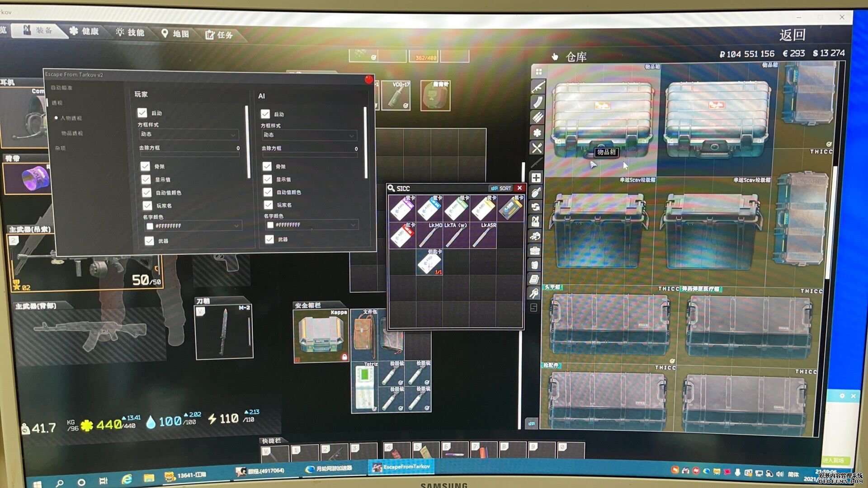Select 自动瞄准 in overlay left menu

[x=62, y=88]
